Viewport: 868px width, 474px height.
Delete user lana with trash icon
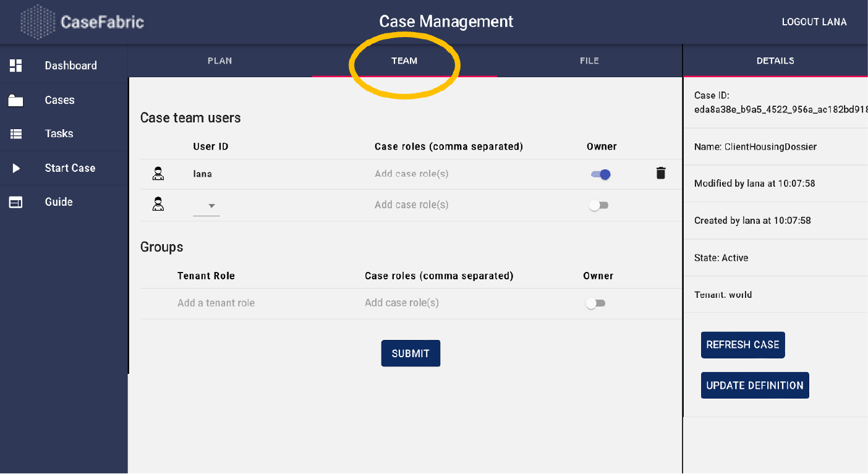pos(660,174)
